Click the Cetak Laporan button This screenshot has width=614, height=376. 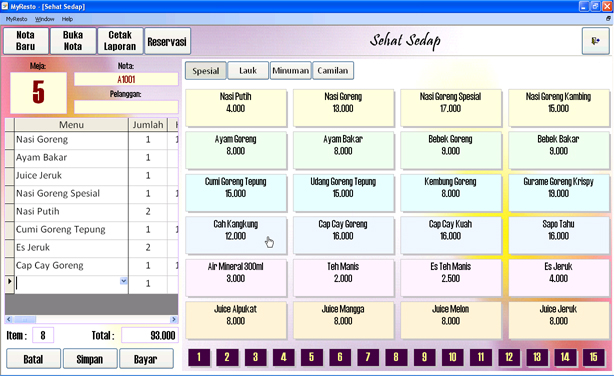pos(120,41)
